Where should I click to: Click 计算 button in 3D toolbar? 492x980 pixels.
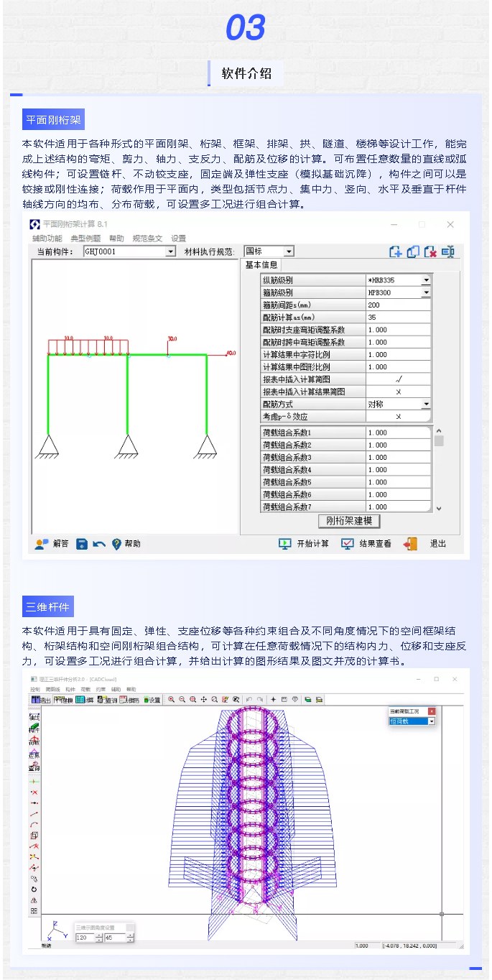85,699
